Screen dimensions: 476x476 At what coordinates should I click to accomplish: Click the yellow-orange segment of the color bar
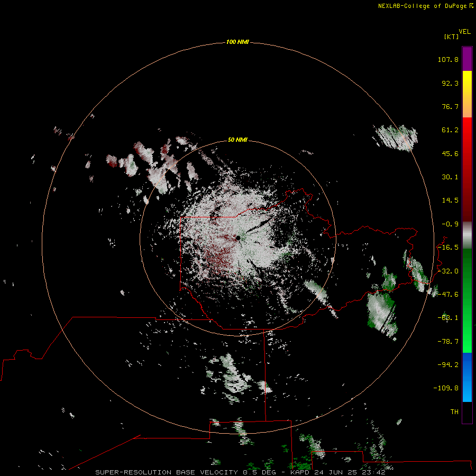tap(467, 94)
